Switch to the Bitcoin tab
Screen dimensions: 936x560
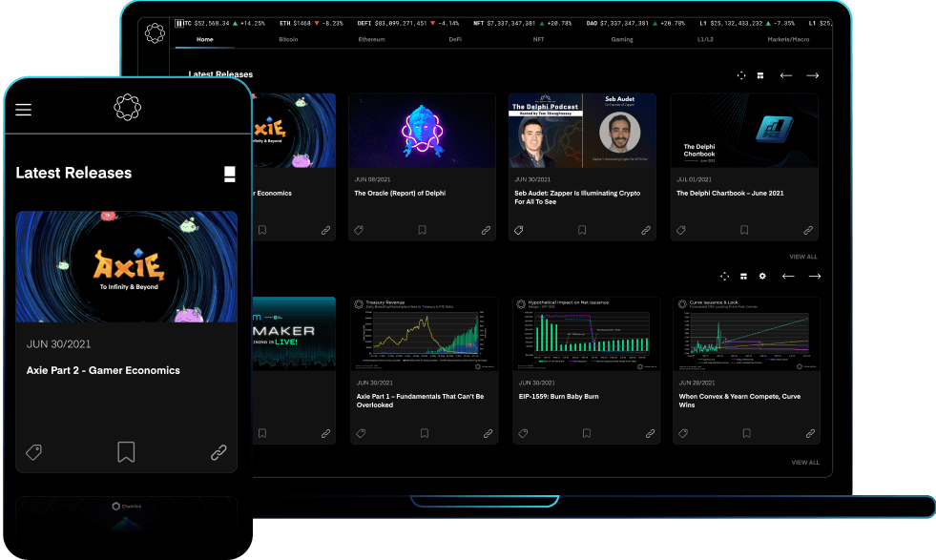tap(288, 39)
